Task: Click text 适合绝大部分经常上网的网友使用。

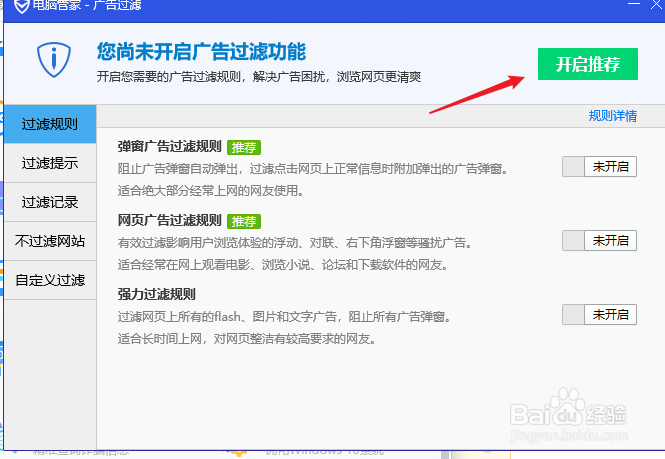Action: click(x=211, y=191)
